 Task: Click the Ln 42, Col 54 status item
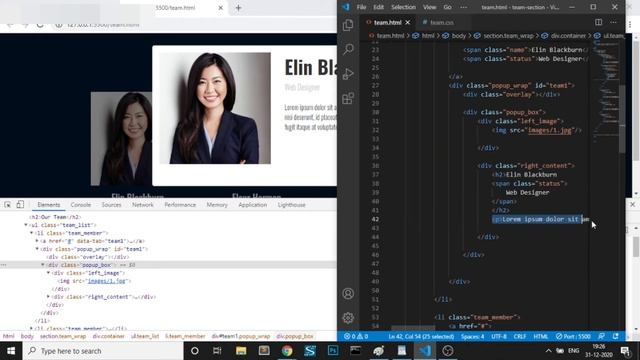coord(421,336)
